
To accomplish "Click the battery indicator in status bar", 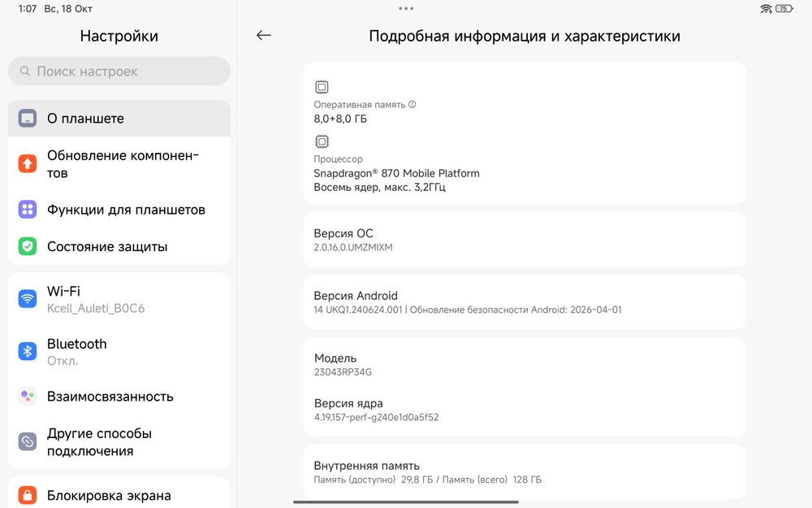I will 784,8.
